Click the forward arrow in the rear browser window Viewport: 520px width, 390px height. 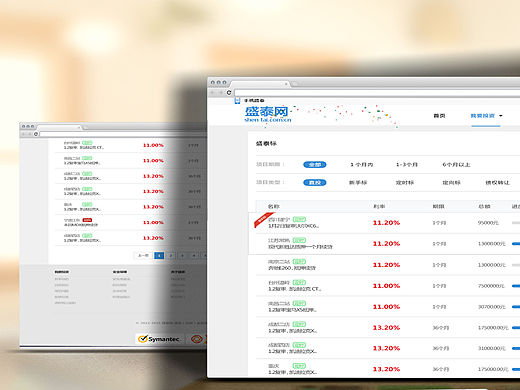[29, 134]
